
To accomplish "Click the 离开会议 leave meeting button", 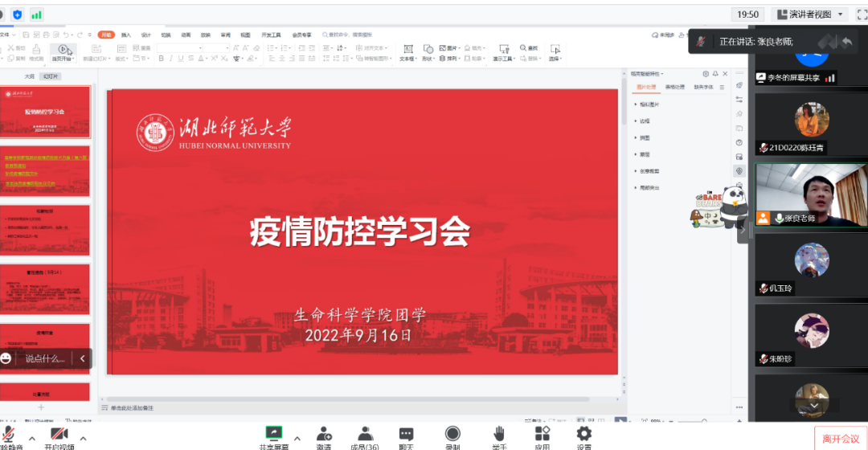I will 840,438.
